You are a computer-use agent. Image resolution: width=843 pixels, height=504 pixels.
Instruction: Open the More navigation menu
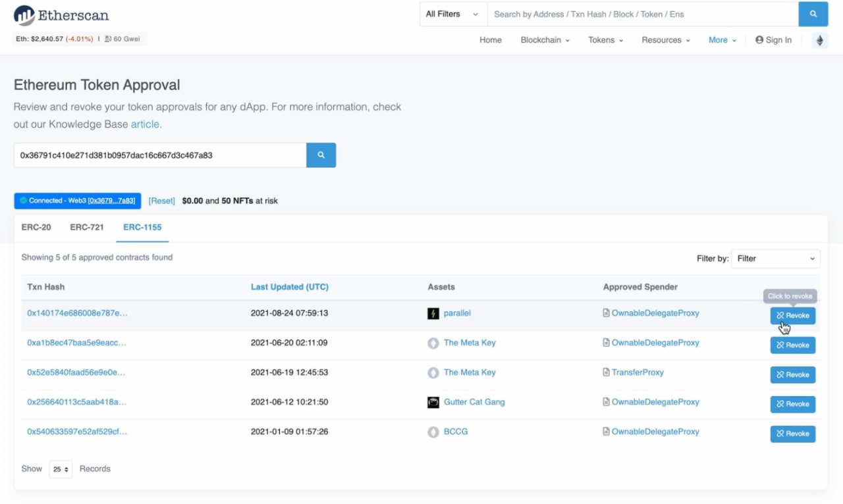click(722, 40)
